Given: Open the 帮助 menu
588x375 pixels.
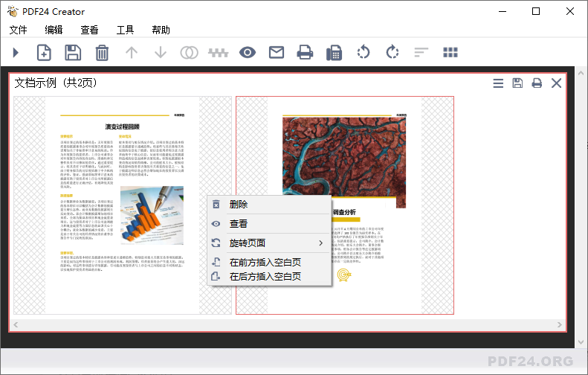Looking at the screenshot, I should [161, 30].
